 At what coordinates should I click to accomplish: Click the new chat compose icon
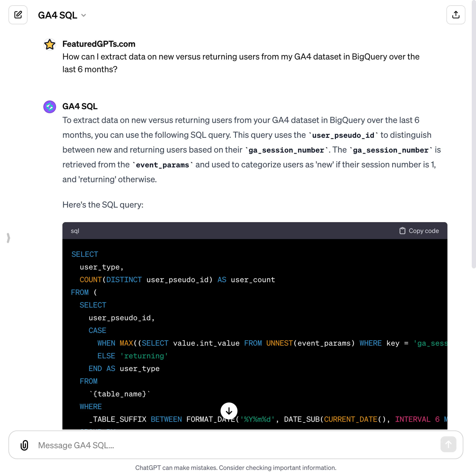[18, 15]
